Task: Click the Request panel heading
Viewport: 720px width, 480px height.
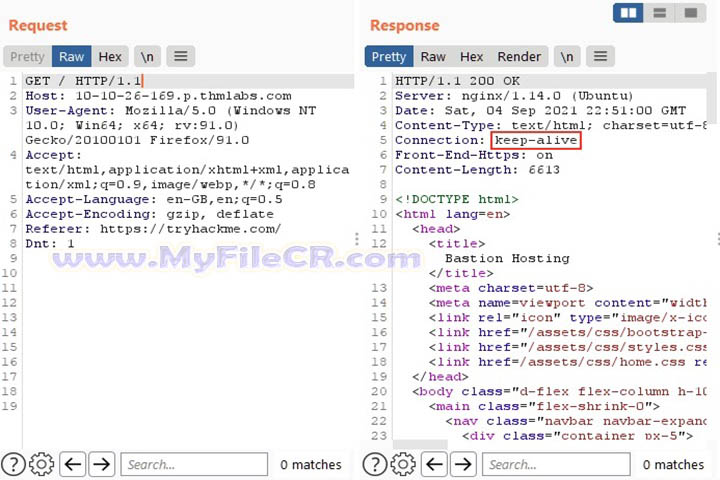Action: (x=38, y=25)
